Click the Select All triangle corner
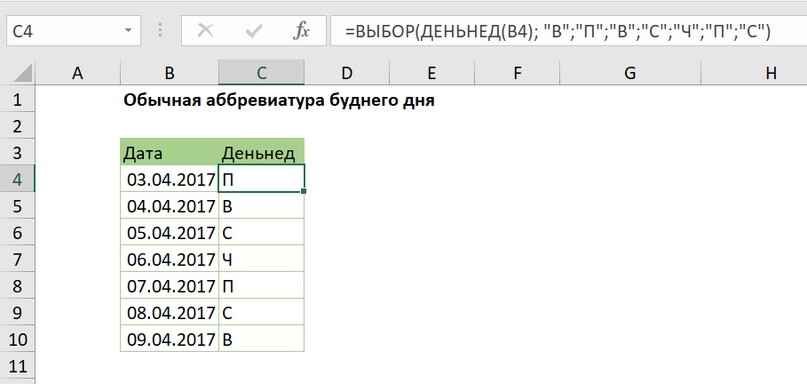Screen dimensions: 807x384 [x=23, y=73]
